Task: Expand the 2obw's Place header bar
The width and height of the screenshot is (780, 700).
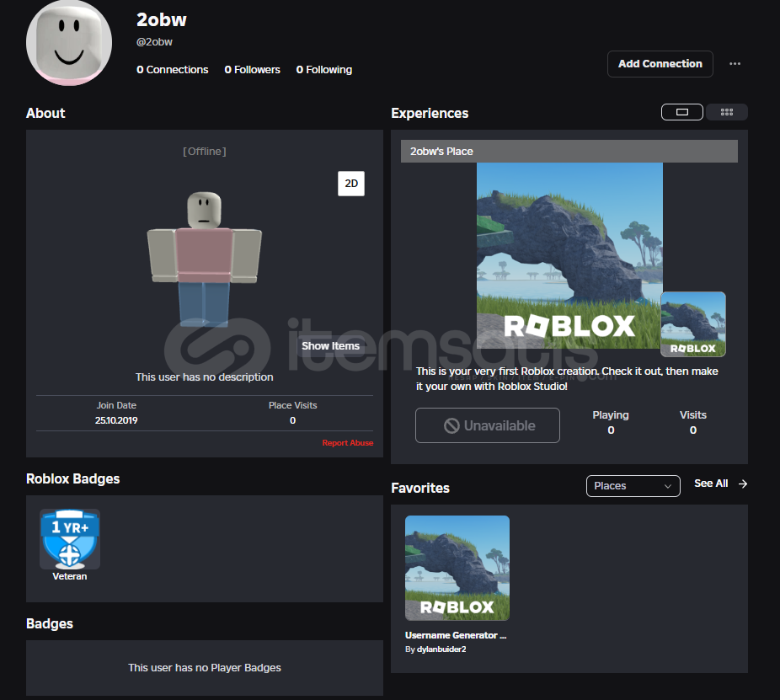Action: (x=569, y=152)
